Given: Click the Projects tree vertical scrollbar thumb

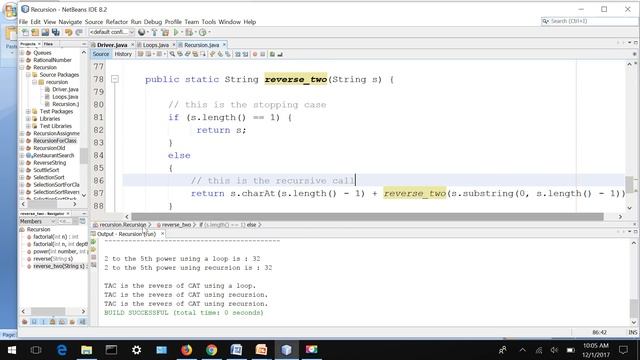Looking at the screenshot, I should 84,156.
